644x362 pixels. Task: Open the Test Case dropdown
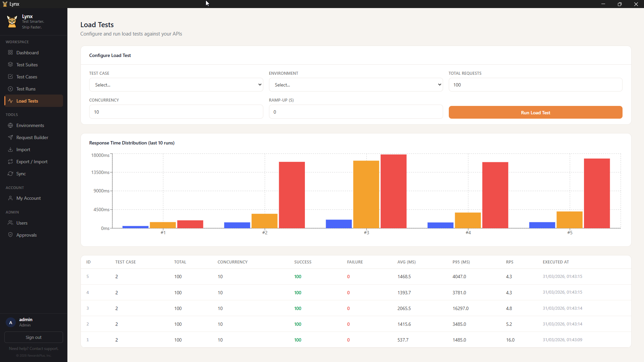[x=176, y=85]
